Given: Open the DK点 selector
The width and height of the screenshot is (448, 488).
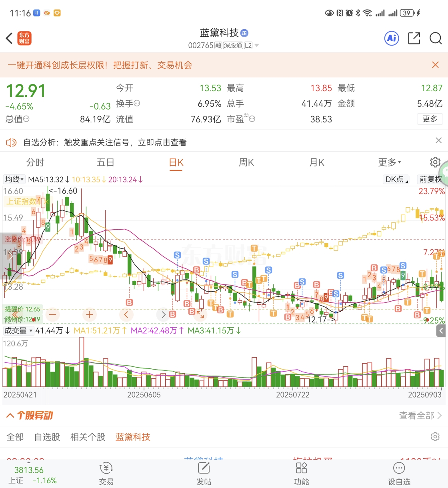Looking at the screenshot, I should click(x=396, y=179).
